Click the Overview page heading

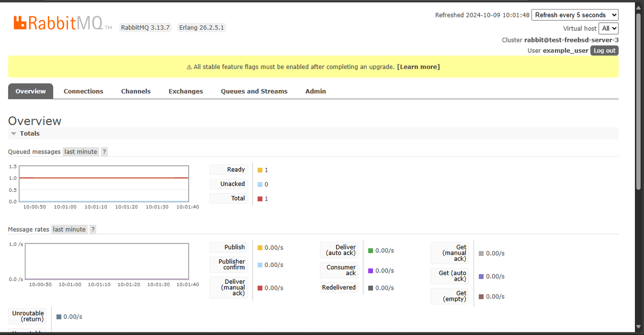pyautogui.click(x=35, y=121)
